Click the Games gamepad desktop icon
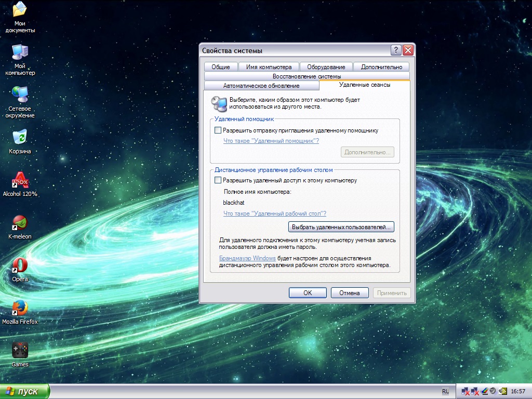532x399 pixels. pos(20,350)
